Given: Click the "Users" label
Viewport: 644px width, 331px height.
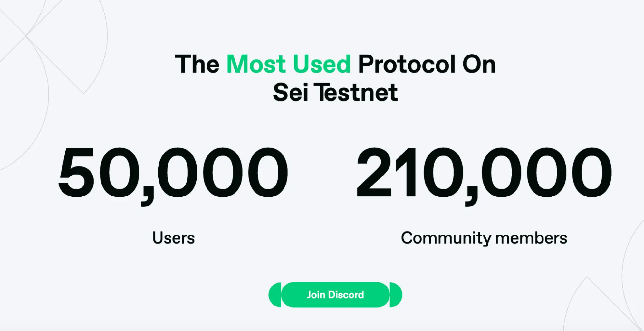Looking at the screenshot, I should pyautogui.click(x=174, y=238).
